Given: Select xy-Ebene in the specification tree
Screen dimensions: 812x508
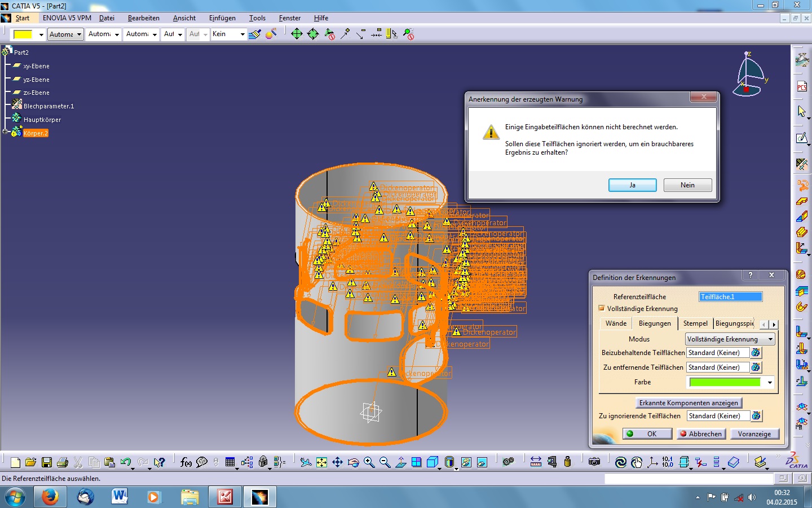Looking at the screenshot, I should 36,66.
